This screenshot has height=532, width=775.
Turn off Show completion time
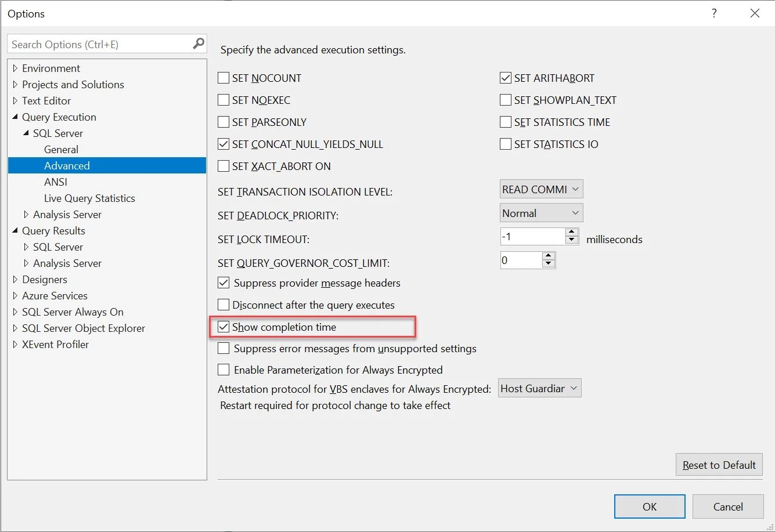pos(224,327)
